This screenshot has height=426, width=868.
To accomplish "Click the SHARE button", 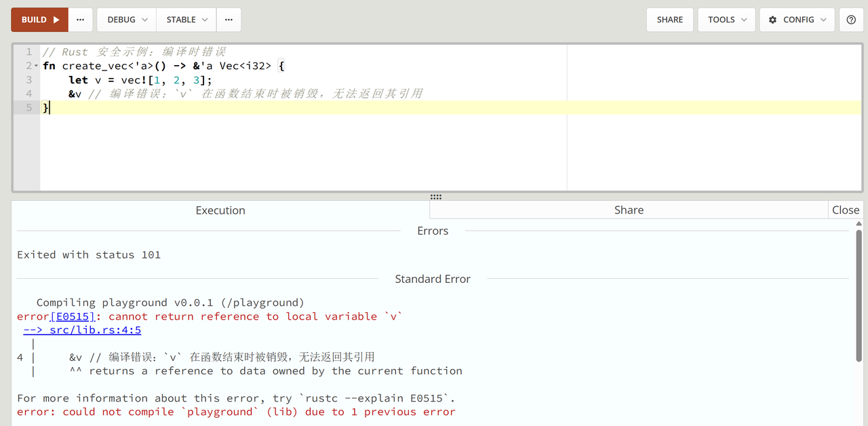I will click(670, 20).
